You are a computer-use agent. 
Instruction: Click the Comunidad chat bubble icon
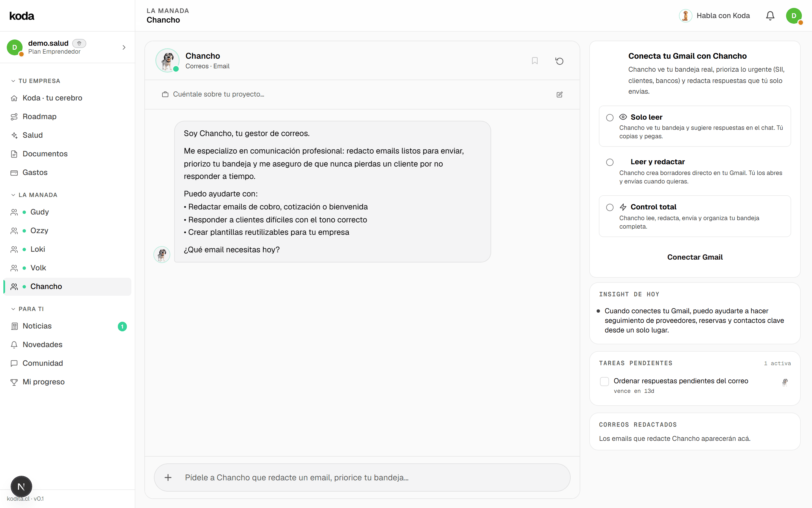coord(14,364)
